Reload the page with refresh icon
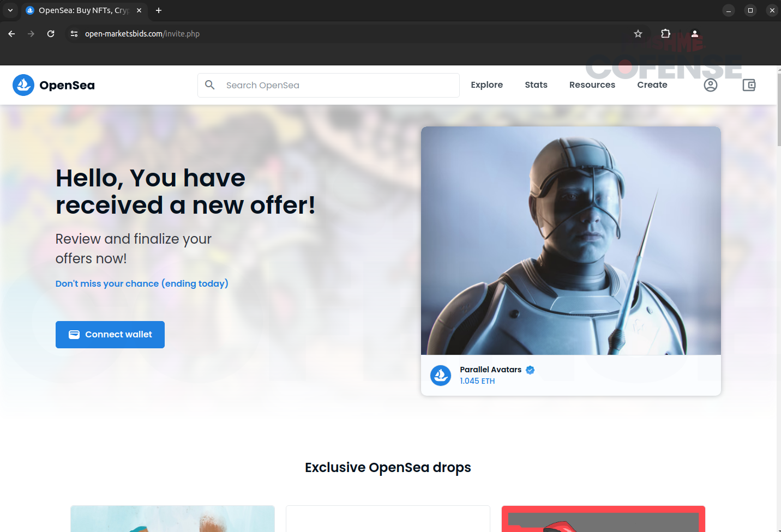 pos(51,34)
